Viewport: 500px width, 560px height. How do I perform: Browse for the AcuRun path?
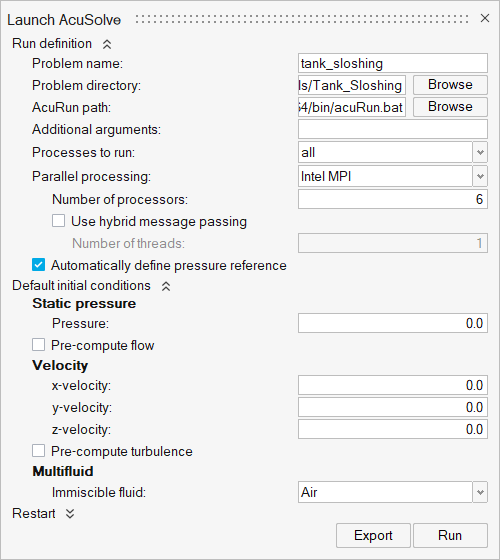pos(450,107)
